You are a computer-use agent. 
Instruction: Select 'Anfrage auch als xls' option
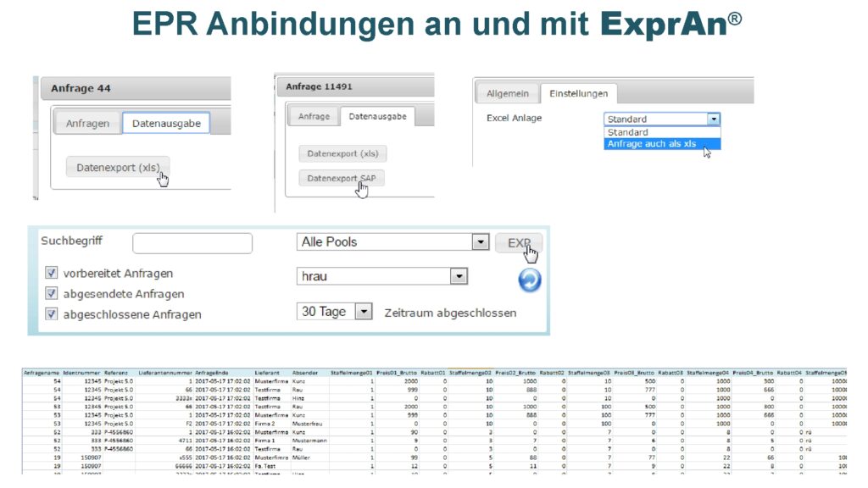[x=662, y=144]
